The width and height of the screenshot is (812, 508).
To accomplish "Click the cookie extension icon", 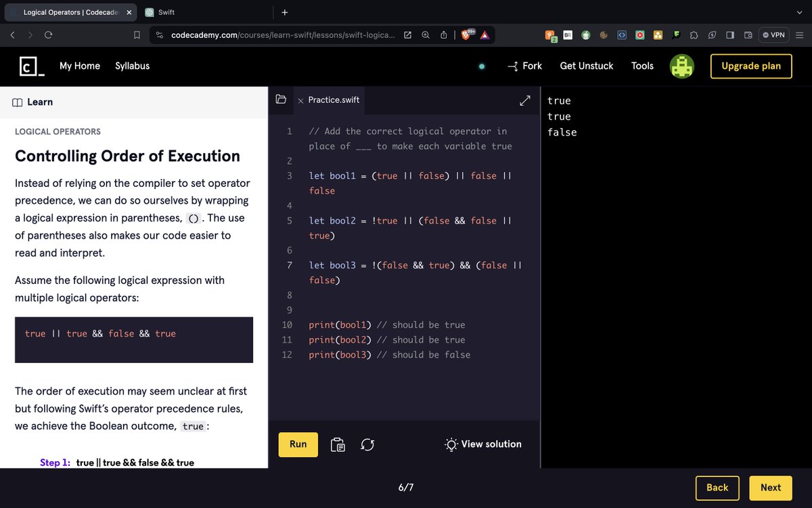I will pos(604,35).
